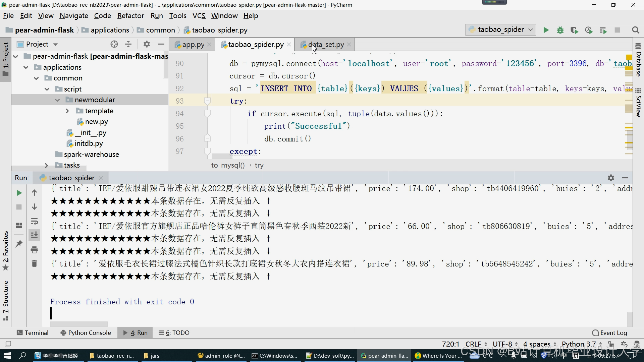Toggle the code fold marker on line 93
The width and height of the screenshot is (644, 362).
click(x=207, y=101)
